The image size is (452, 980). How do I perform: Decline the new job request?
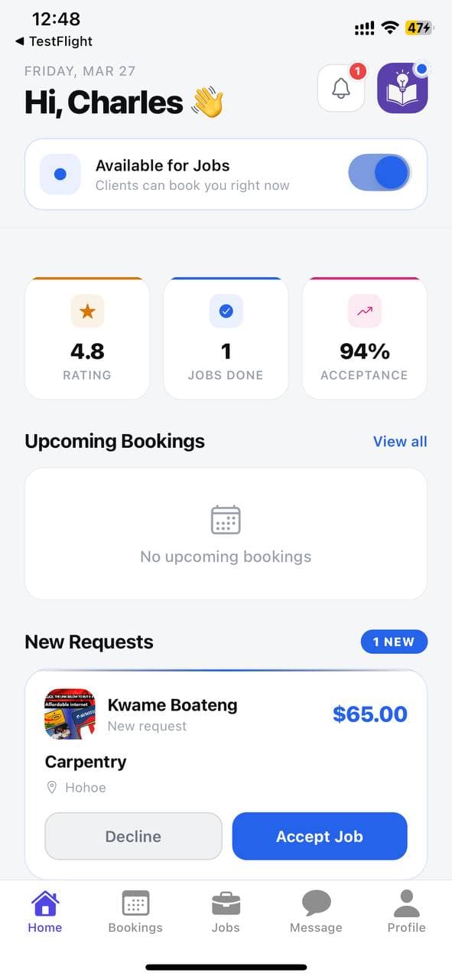tap(133, 836)
